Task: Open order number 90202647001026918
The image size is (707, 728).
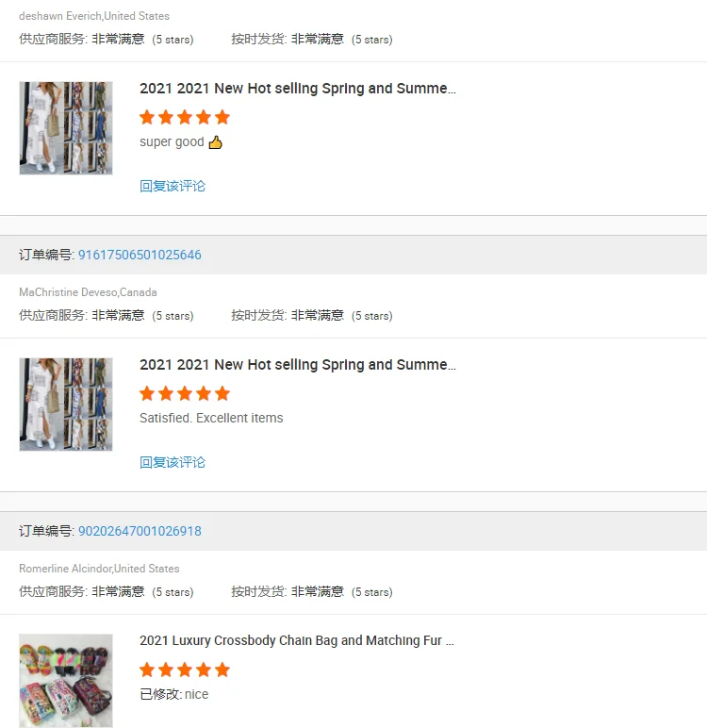Action: point(140,532)
